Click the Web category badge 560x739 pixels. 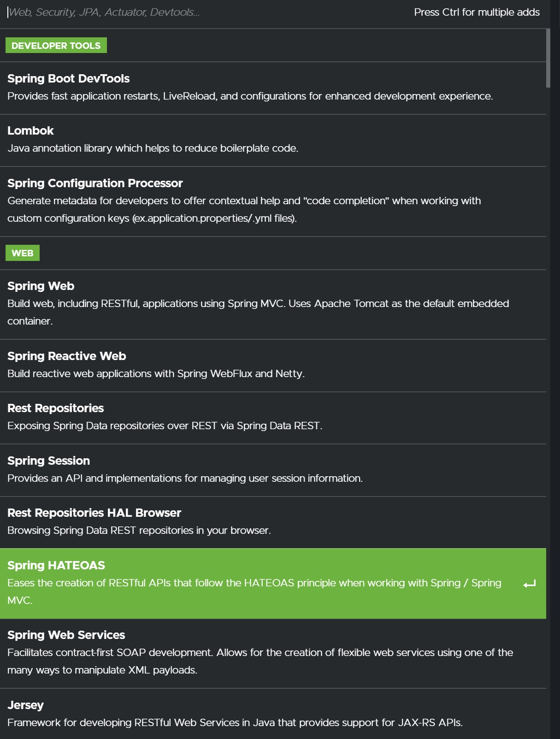[x=23, y=253]
